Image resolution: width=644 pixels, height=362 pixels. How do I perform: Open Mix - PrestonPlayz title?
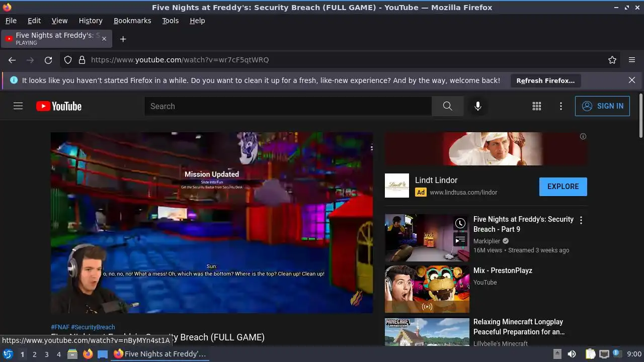(x=503, y=270)
